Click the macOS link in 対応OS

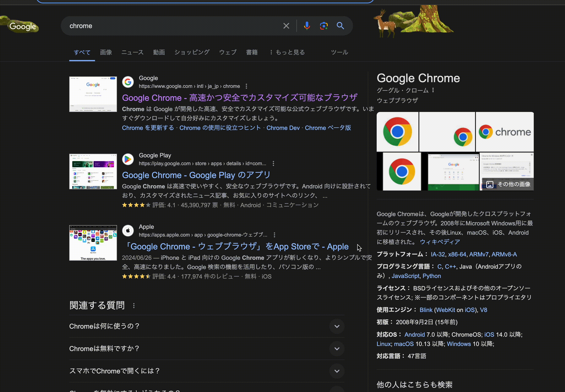[x=404, y=344]
